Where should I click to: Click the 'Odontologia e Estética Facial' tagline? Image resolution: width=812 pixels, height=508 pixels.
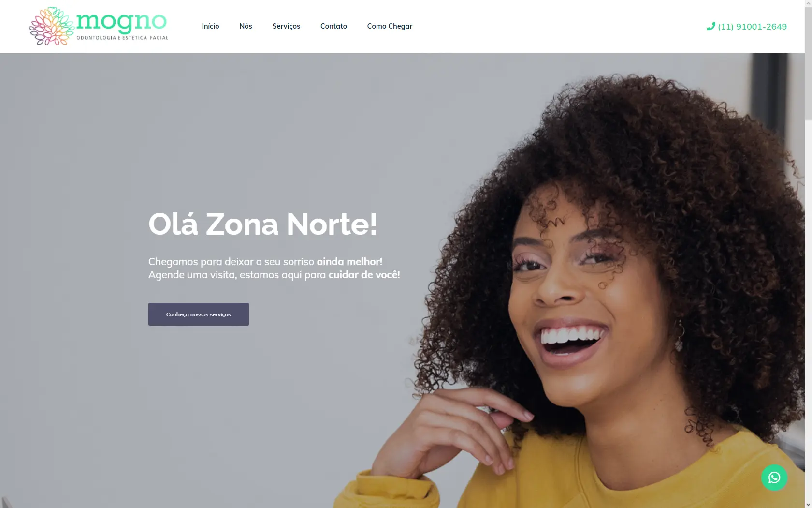coord(122,38)
